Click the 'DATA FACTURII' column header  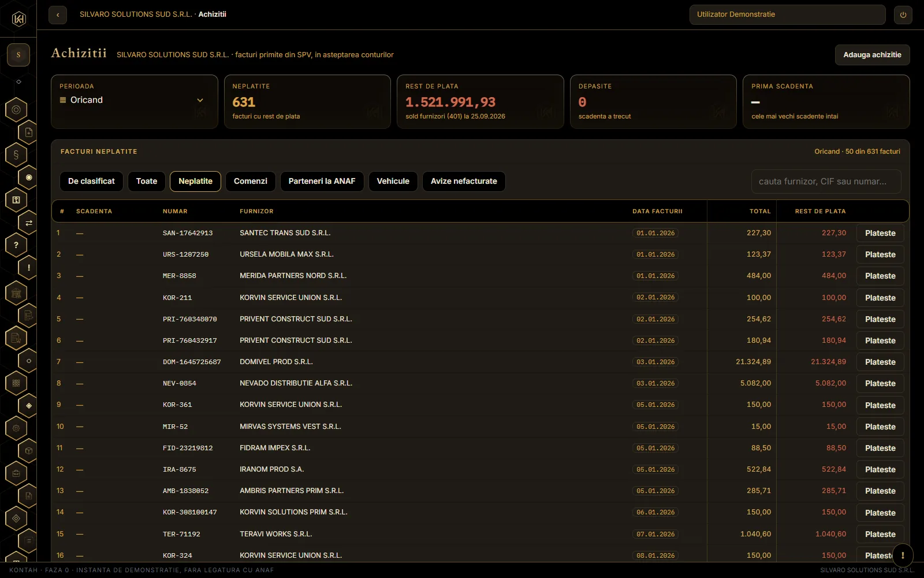pyautogui.click(x=657, y=212)
